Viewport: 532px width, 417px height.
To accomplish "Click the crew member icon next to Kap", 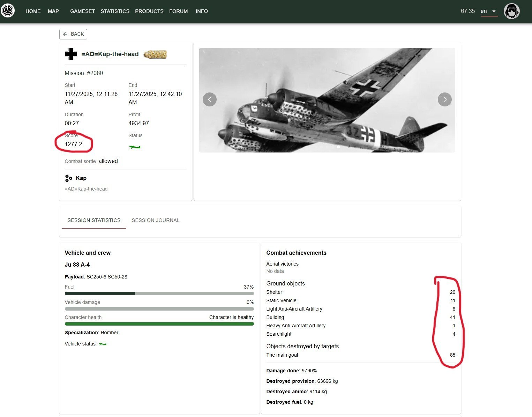I will pyautogui.click(x=68, y=178).
